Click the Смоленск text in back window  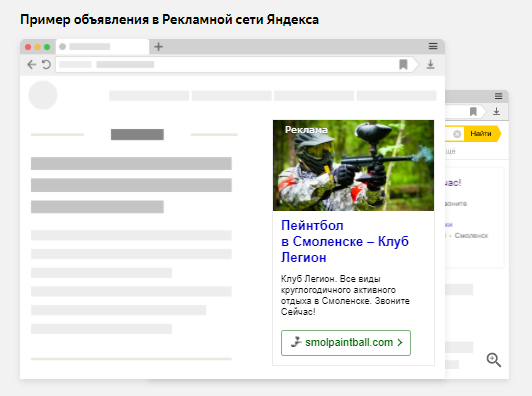(x=471, y=235)
